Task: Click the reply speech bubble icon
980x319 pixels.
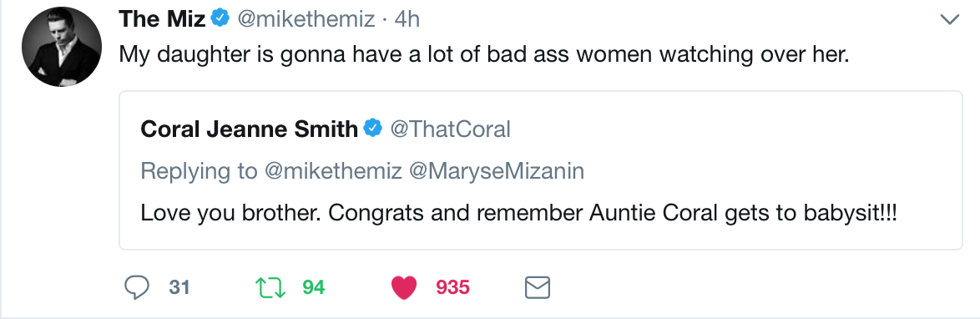Action: 137,288
